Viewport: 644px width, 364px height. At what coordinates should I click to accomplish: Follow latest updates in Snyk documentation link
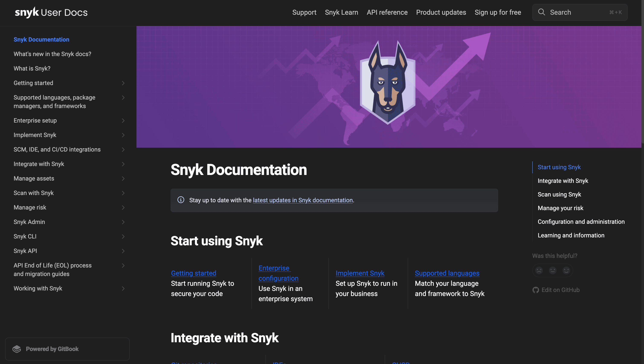pyautogui.click(x=303, y=200)
